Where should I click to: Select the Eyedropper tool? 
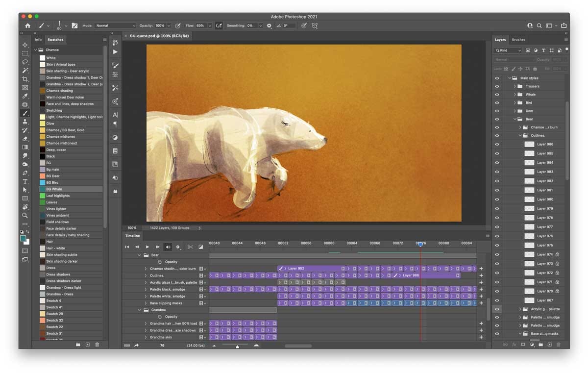pos(25,96)
